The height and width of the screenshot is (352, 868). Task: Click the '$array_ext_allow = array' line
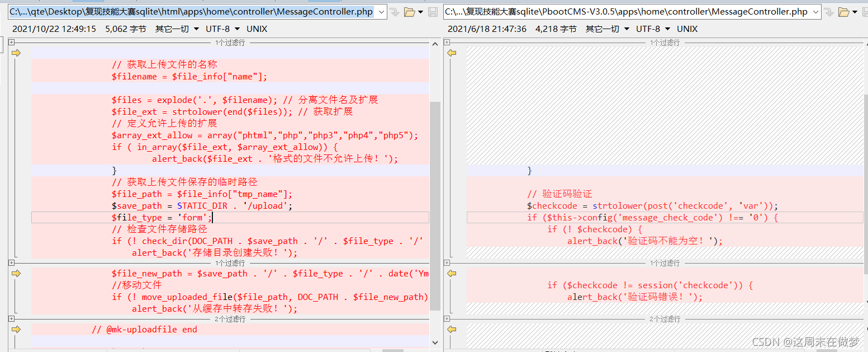click(265, 135)
